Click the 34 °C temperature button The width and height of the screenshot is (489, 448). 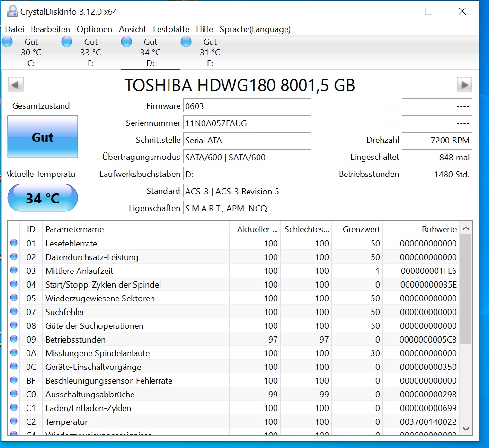(x=43, y=198)
